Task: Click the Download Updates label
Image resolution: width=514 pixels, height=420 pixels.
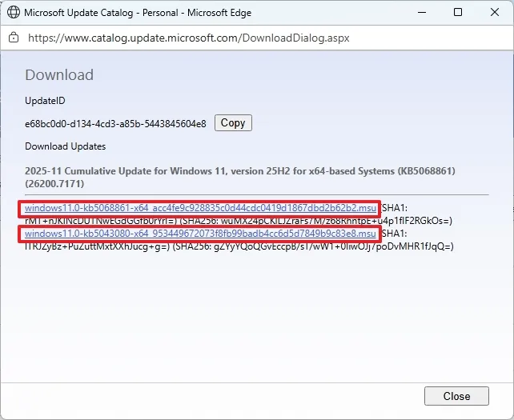Action: pyautogui.click(x=65, y=146)
